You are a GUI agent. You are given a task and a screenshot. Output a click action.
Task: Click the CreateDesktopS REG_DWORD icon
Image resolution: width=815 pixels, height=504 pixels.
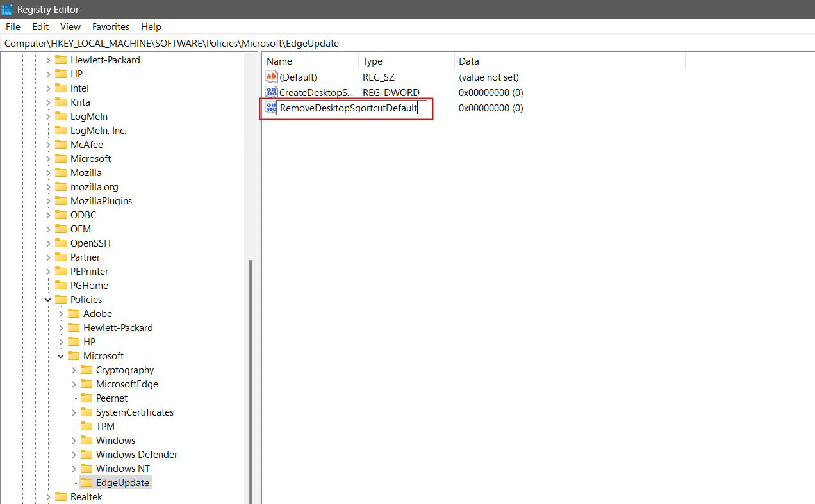coord(271,93)
